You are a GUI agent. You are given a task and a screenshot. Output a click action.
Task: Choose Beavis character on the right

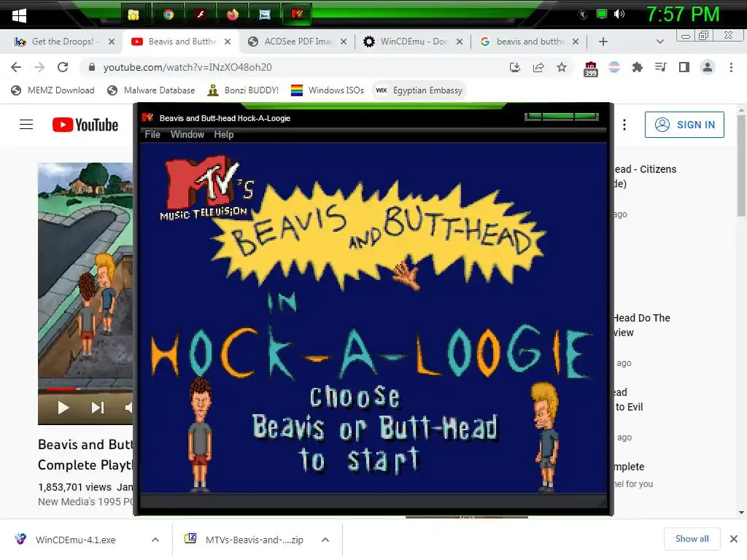pyautogui.click(x=546, y=436)
